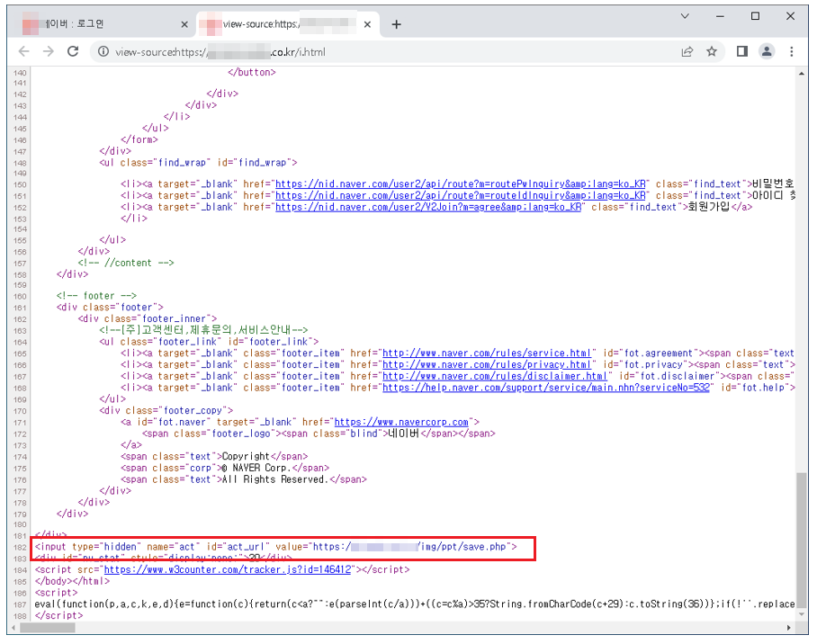Go forward with the forward arrow

pyautogui.click(x=49, y=51)
